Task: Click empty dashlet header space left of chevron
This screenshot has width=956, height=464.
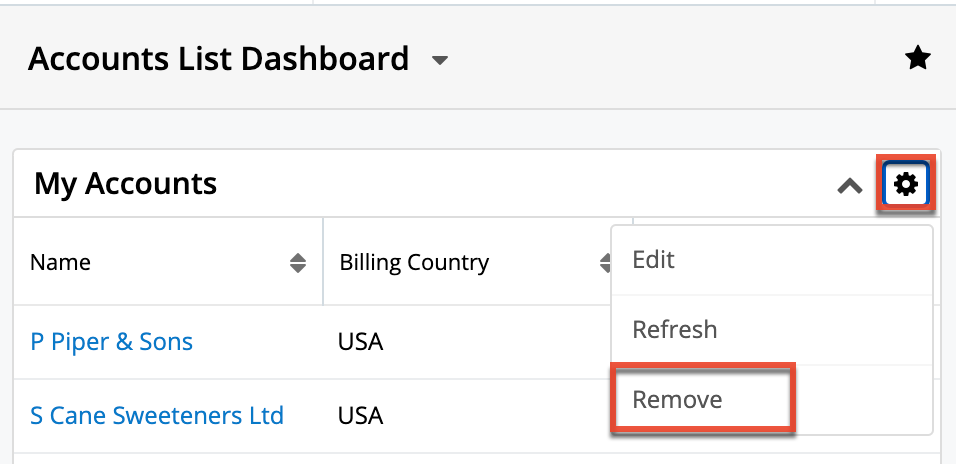Action: click(x=520, y=184)
